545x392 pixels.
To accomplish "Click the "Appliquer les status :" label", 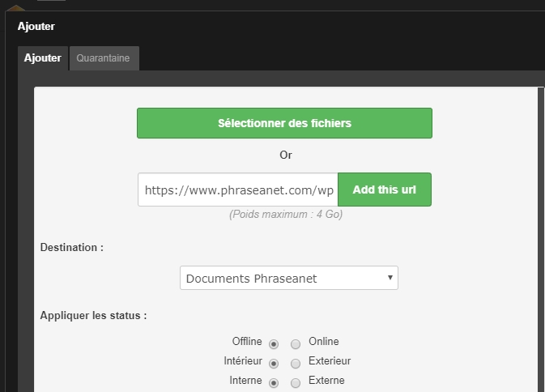I will 93,315.
